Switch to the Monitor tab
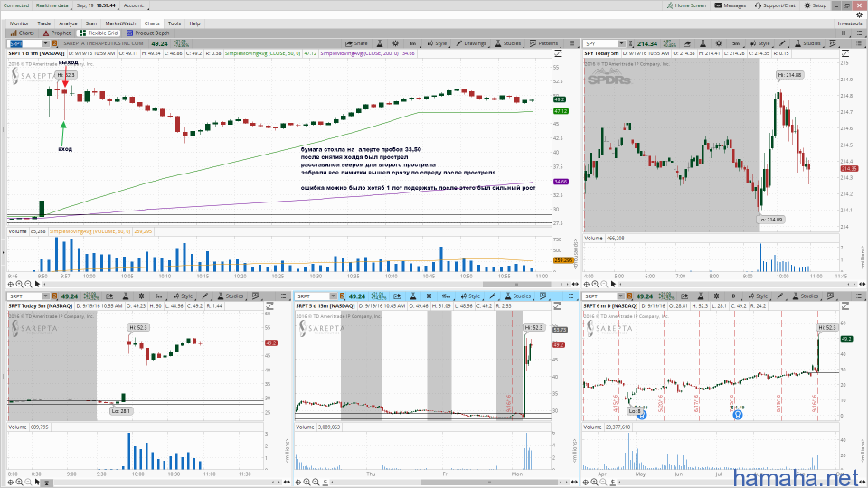This screenshot has height=488, width=868. pos(19,23)
